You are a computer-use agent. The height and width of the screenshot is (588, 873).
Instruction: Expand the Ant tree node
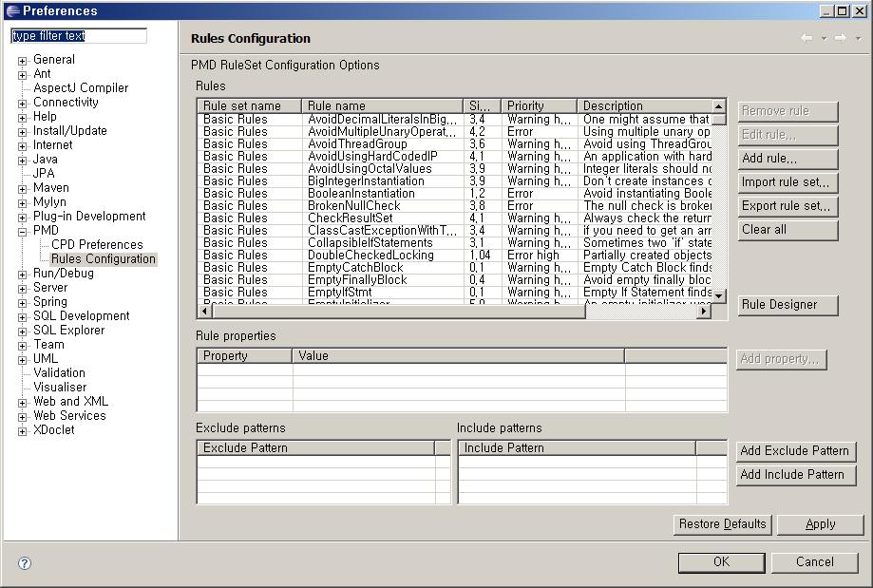tap(22, 75)
